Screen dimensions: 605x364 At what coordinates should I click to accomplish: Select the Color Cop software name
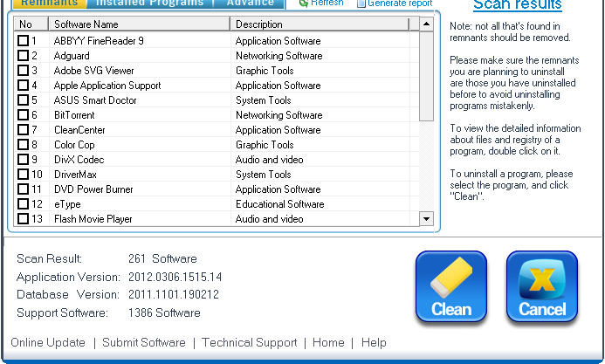(74, 145)
